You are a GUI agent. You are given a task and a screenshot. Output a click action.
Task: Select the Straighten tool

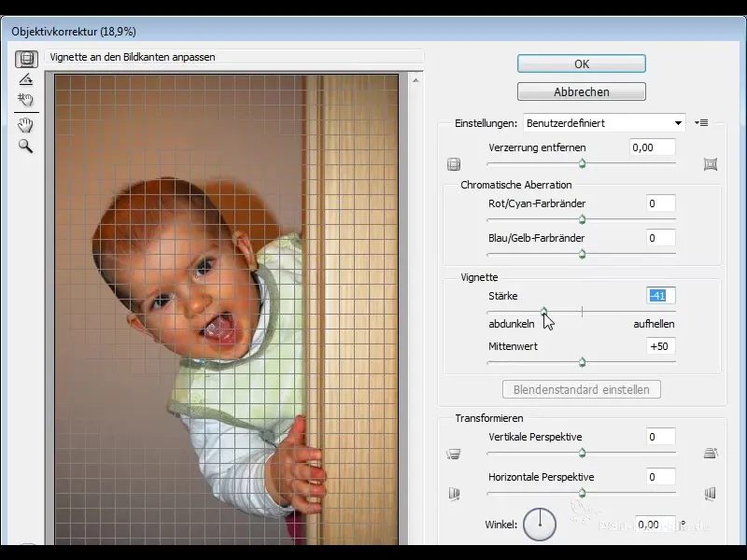(26, 79)
